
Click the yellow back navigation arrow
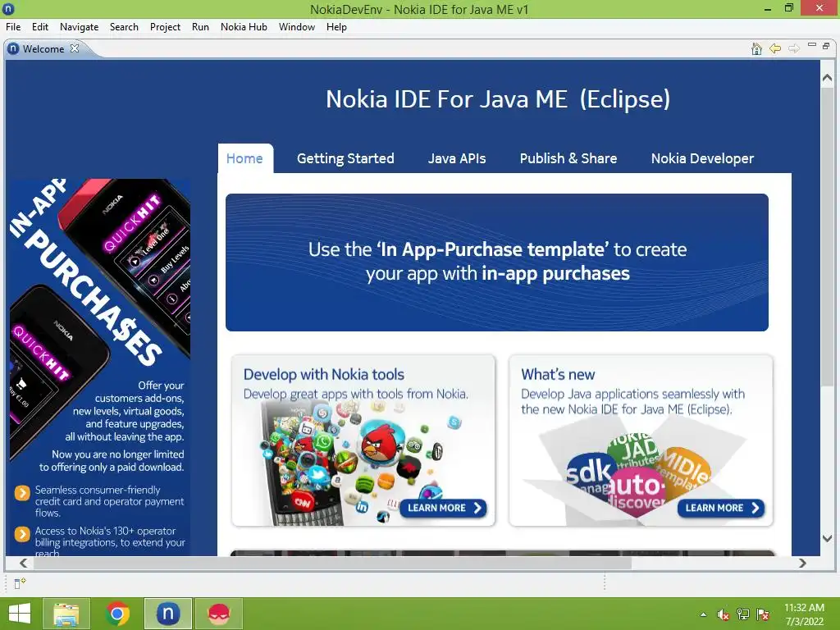[x=775, y=48]
